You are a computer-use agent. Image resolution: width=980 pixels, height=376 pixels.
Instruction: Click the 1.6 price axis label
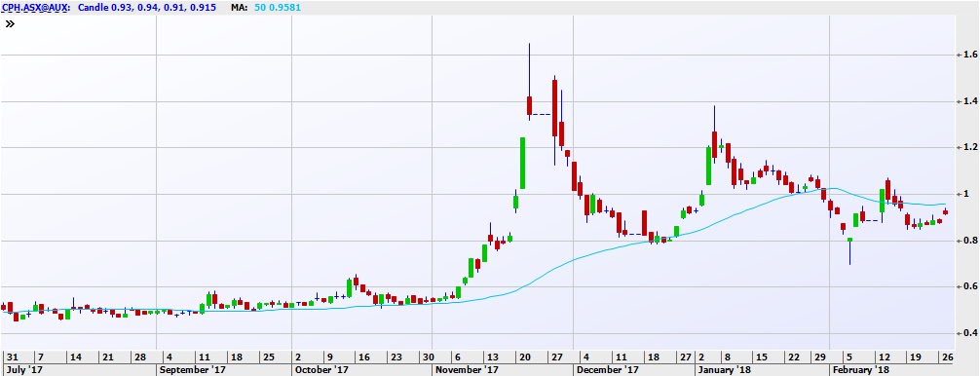[x=971, y=55]
